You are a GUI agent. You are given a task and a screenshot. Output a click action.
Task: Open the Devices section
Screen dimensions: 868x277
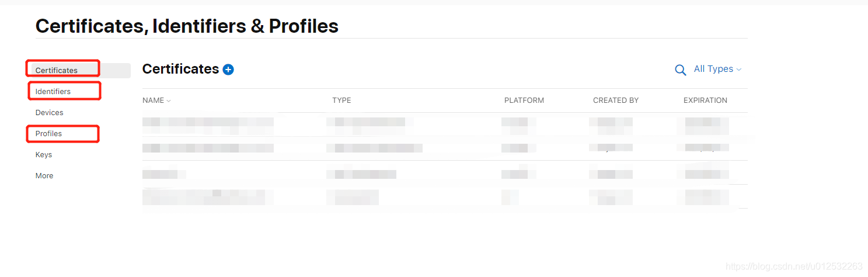(x=50, y=112)
